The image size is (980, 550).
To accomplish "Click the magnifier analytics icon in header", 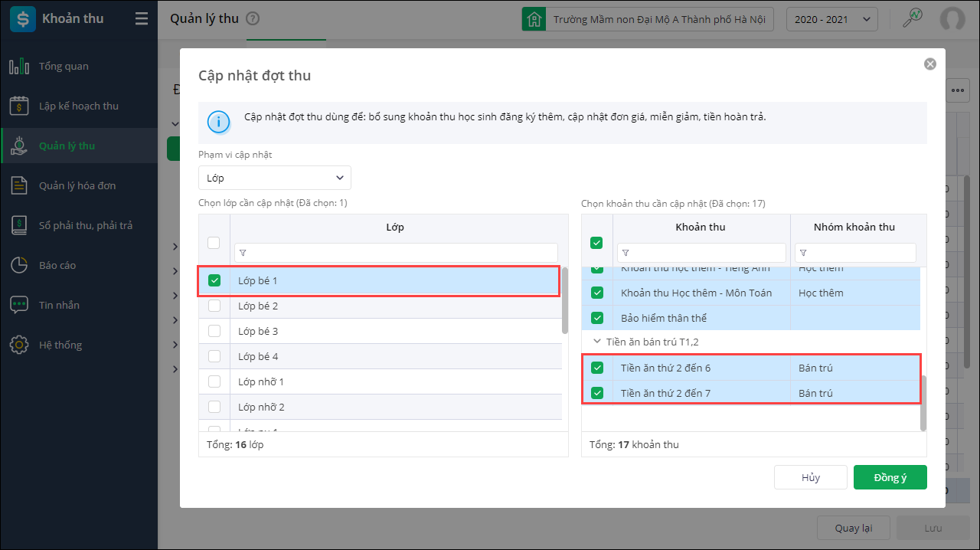I will tap(912, 18).
